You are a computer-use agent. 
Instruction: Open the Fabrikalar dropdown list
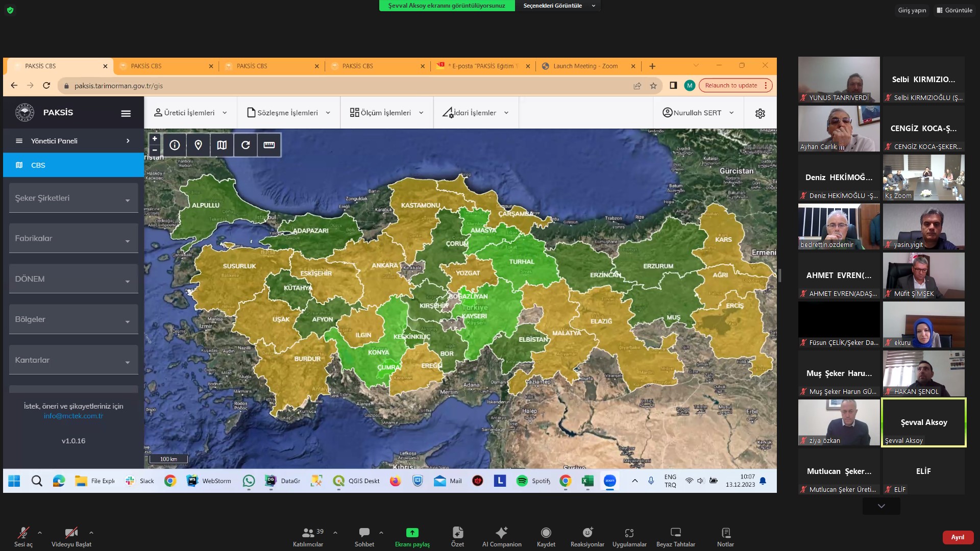coord(73,238)
